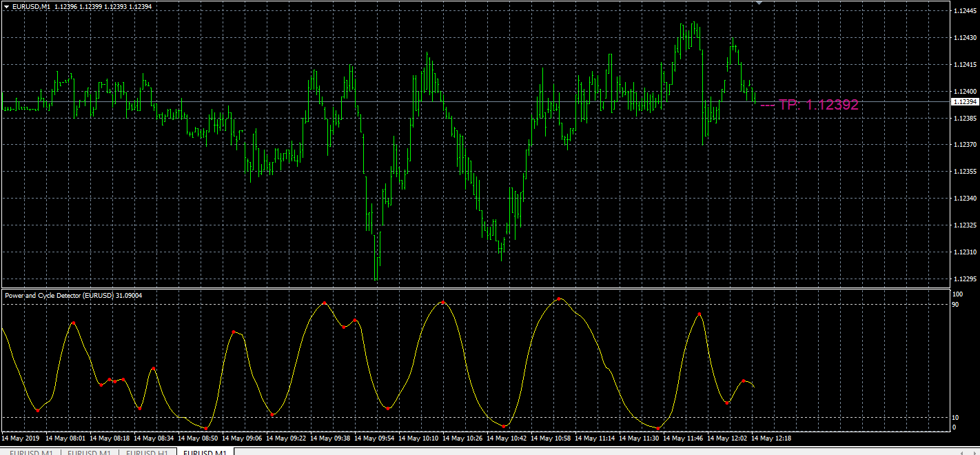Select the active EURUSD,M1 chart tab
The height and width of the screenshot is (455, 980).
coord(205,452)
